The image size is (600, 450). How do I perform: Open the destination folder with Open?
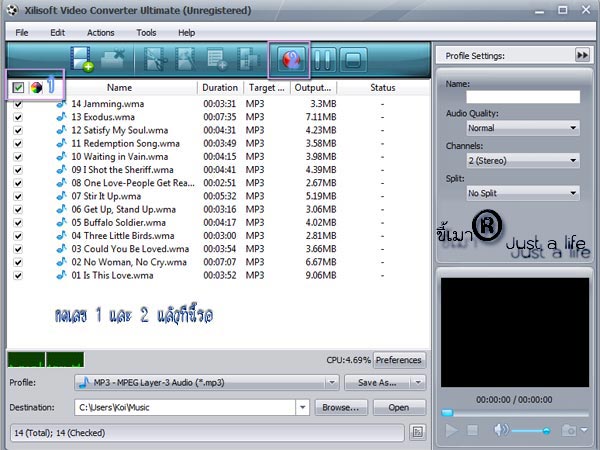(x=399, y=407)
